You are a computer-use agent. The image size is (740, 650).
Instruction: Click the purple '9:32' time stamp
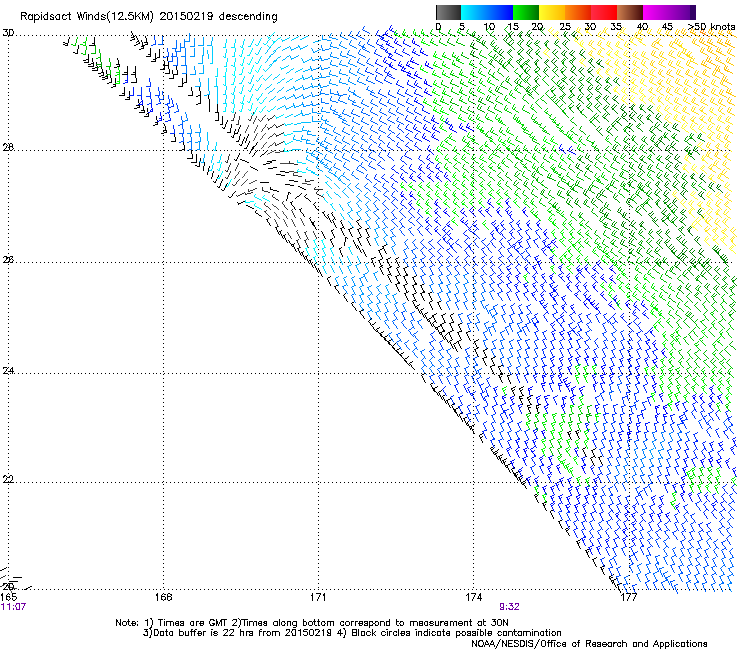pos(509,607)
